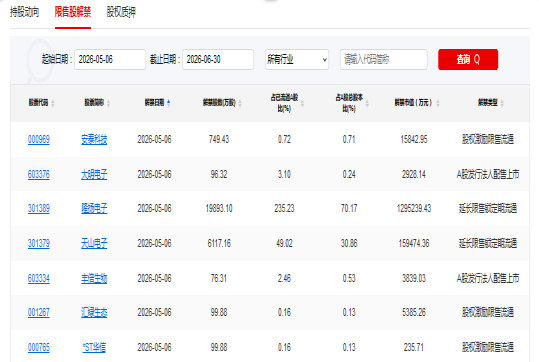Select the 19893.10 unlock shares cell

point(219,209)
